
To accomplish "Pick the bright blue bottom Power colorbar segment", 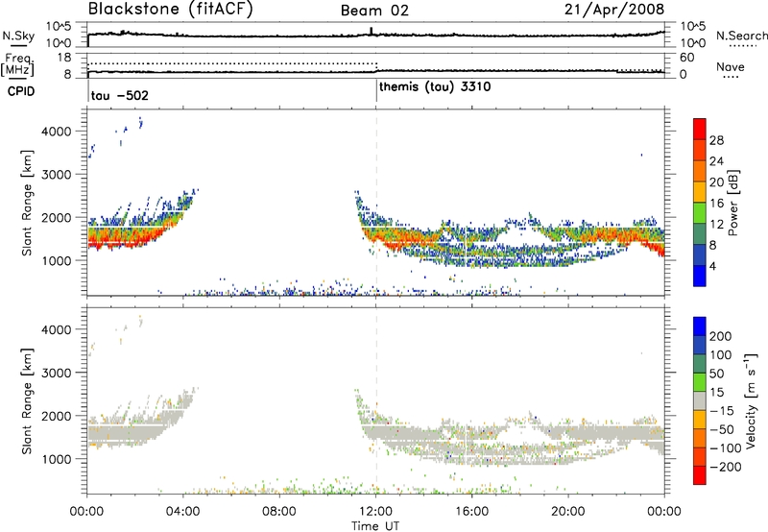I will click(x=700, y=276).
